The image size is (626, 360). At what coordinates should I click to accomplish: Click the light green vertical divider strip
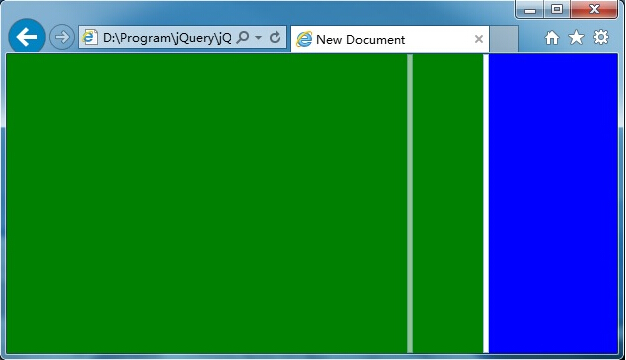click(x=410, y=203)
